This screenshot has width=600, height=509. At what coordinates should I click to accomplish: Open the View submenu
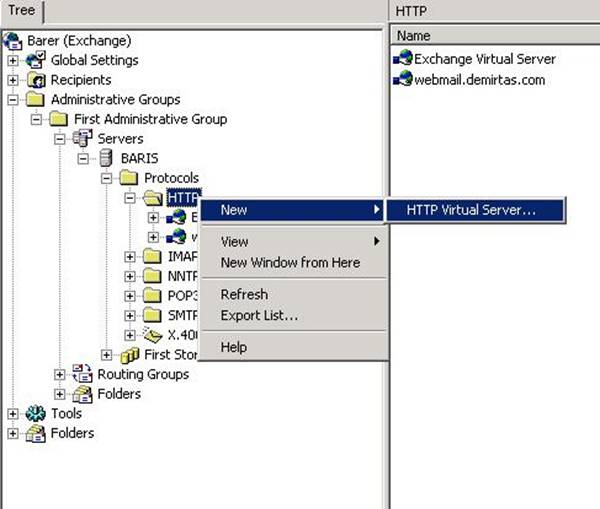point(293,241)
